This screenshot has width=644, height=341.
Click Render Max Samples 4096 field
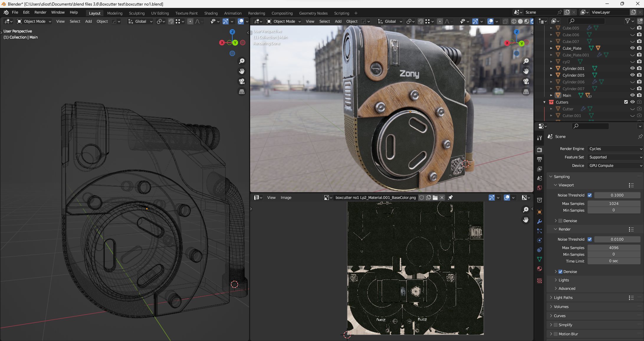pyautogui.click(x=613, y=248)
